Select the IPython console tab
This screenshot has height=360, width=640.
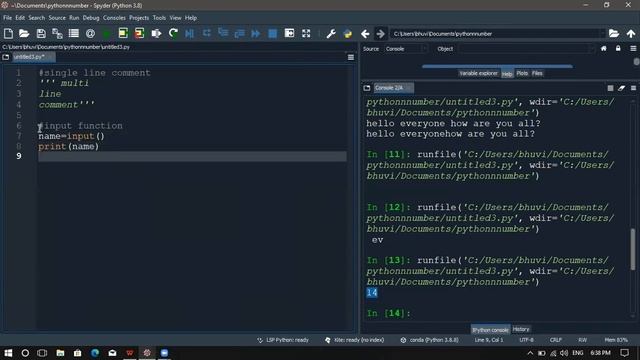tap(490, 329)
